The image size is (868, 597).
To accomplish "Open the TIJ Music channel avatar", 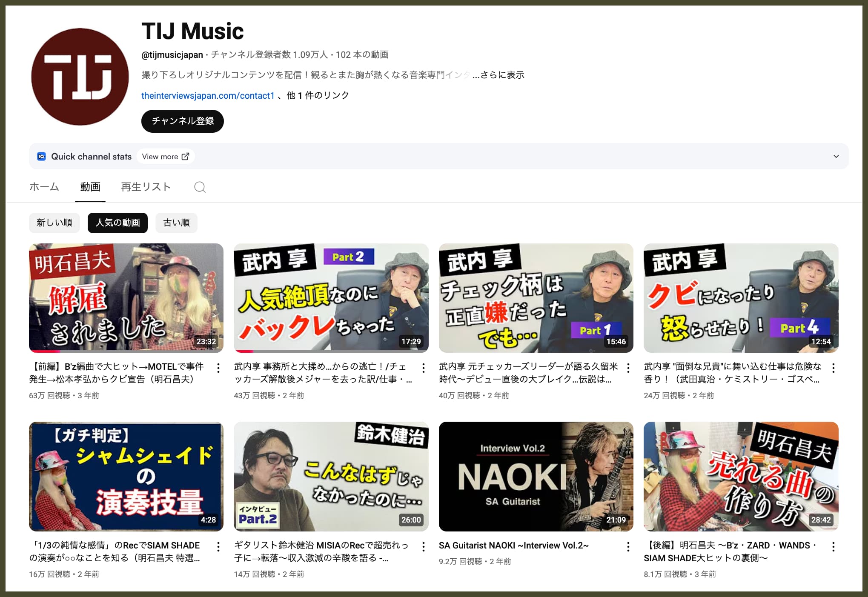I will point(80,77).
